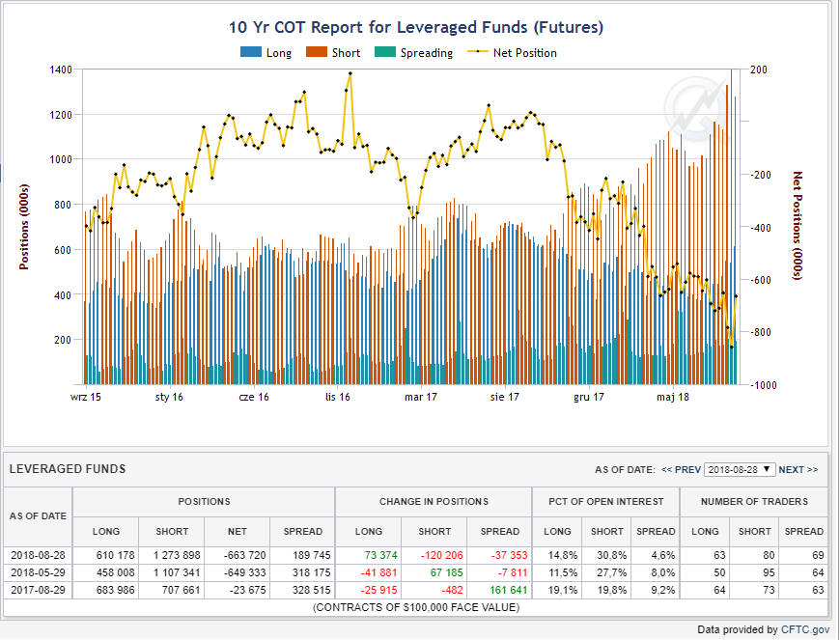Click the green spread change 161 641
The image size is (840, 640).
coord(509,590)
